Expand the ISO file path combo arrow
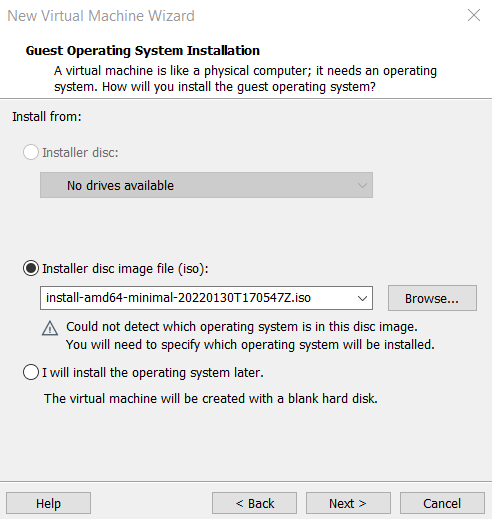 click(x=362, y=298)
